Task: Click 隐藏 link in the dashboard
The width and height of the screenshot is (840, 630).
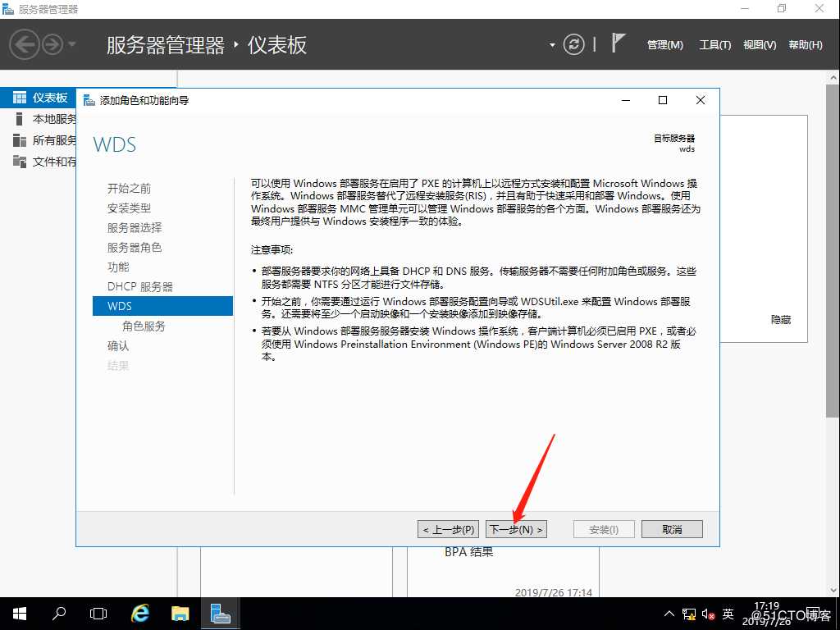Action: pyautogui.click(x=781, y=320)
